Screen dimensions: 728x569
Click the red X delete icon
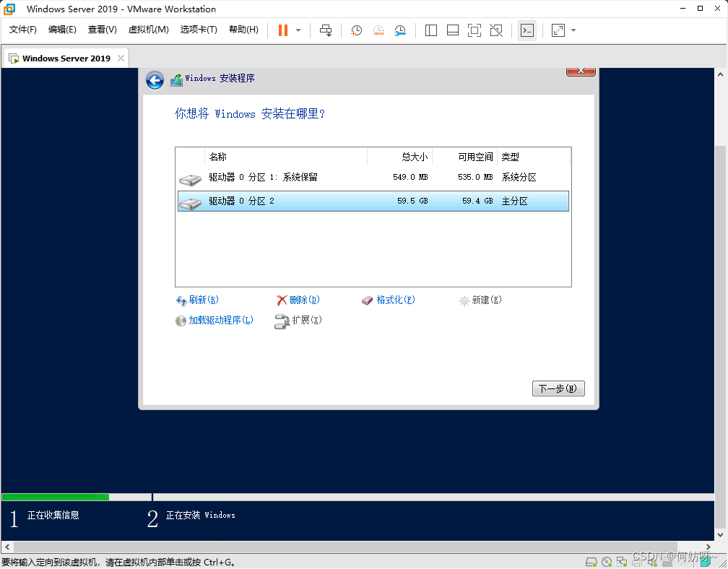click(x=282, y=300)
